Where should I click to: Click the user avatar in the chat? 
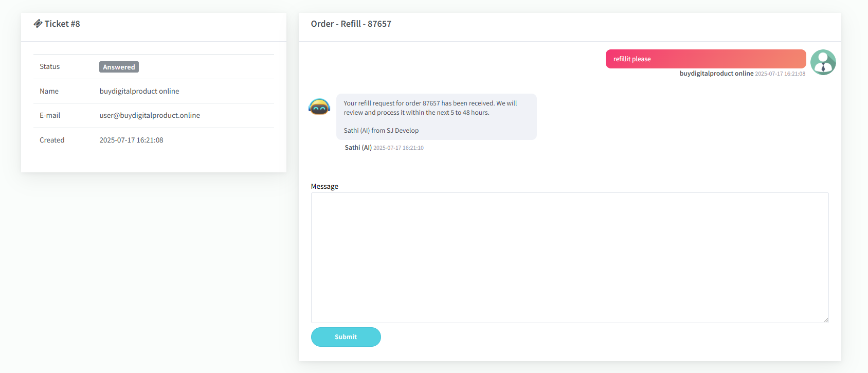(823, 62)
